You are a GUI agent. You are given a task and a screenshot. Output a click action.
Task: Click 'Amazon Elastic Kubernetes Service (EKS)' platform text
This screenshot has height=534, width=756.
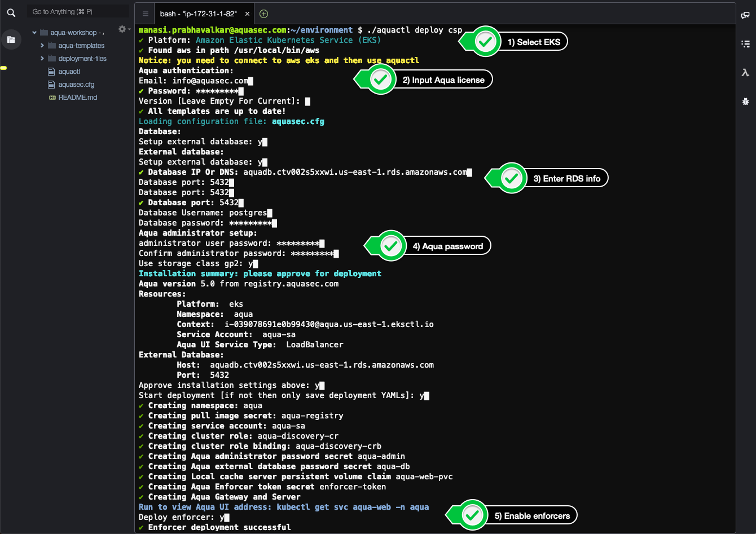288,40
